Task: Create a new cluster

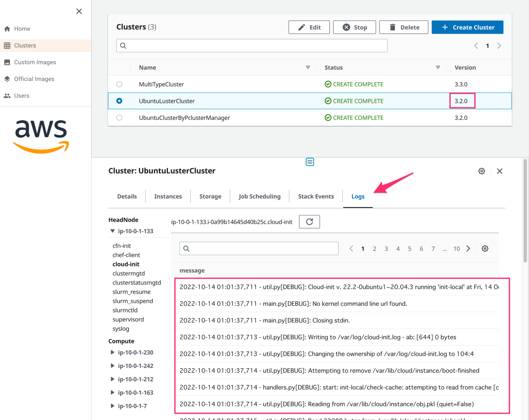Action: 467,27
